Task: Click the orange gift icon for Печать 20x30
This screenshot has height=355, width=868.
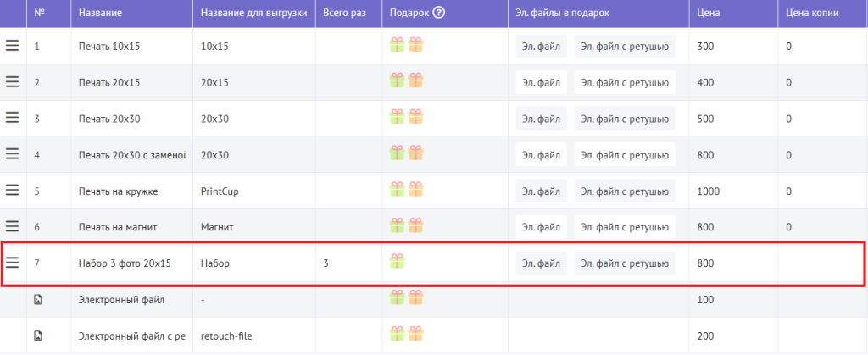Action: pos(415,118)
